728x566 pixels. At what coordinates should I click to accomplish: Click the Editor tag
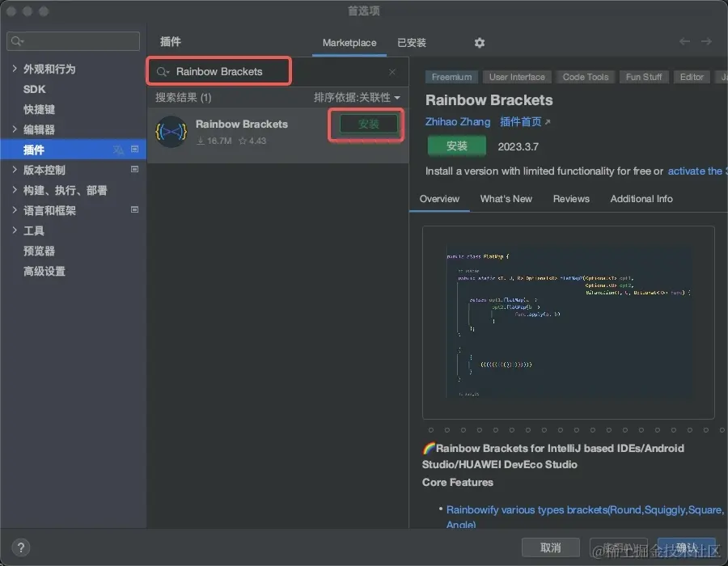692,77
